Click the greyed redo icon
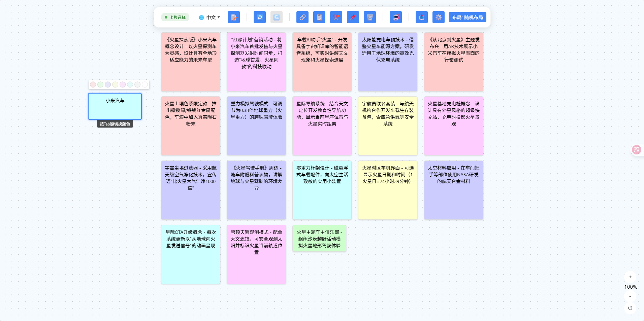The image size is (644, 321). click(x=277, y=17)
